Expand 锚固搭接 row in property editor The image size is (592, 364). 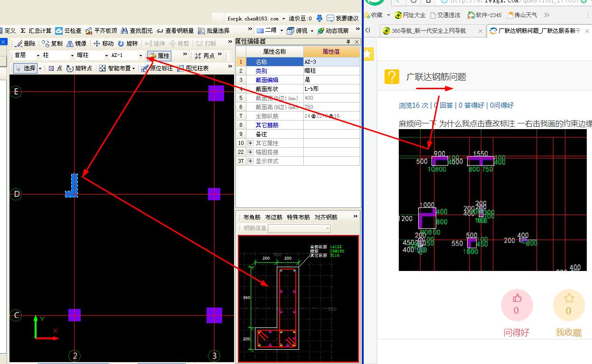[251, 152]
